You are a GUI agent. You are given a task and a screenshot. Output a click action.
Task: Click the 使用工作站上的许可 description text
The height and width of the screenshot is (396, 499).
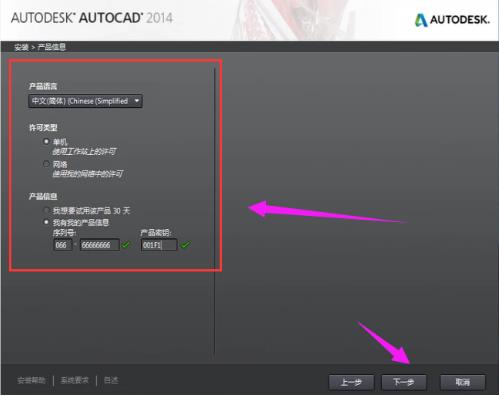tap(84, 152)
